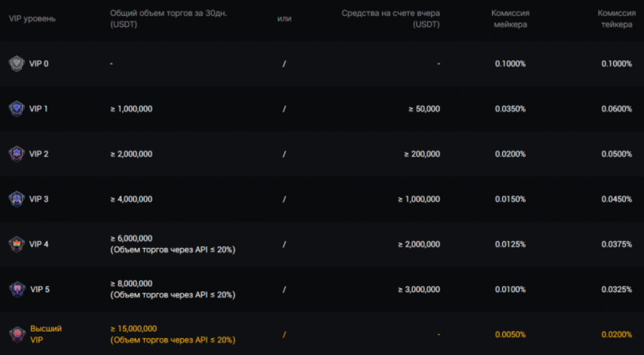Click the Высший VIP badge icon
644x355 pixels.
[x=17, y=334]
